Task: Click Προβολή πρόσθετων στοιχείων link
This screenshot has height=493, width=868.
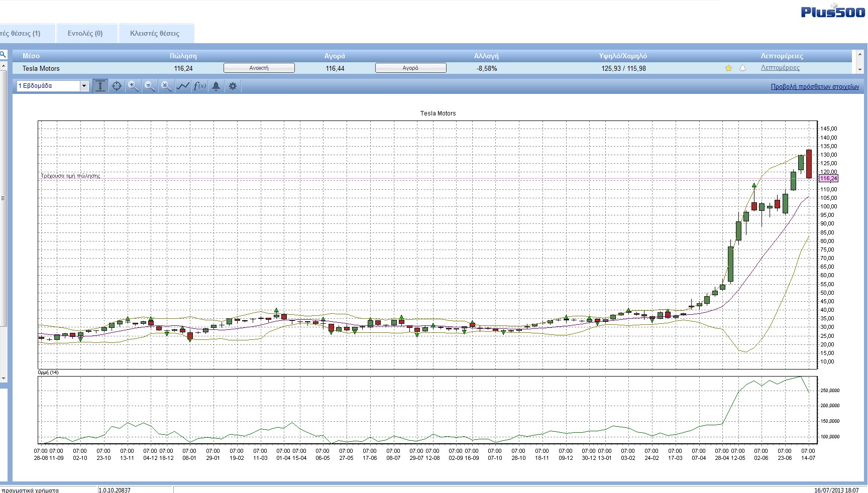Action: tap(815, 86)
